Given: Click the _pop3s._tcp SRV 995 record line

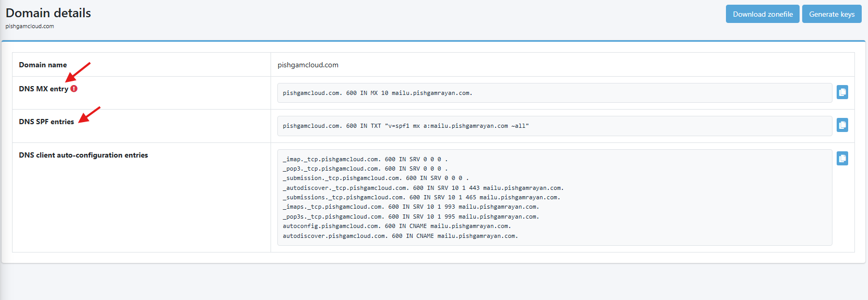Looking at the screenshot, I should coord(410,217).
